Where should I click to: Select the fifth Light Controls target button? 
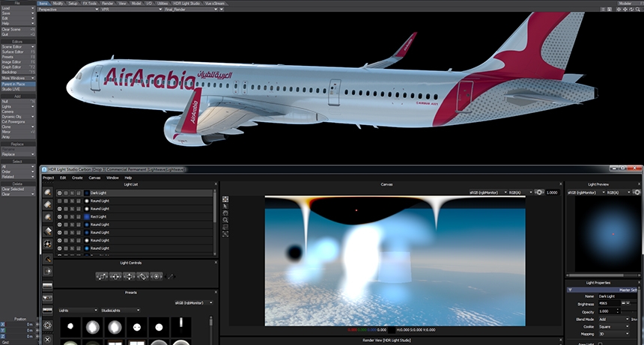(156, 276)
